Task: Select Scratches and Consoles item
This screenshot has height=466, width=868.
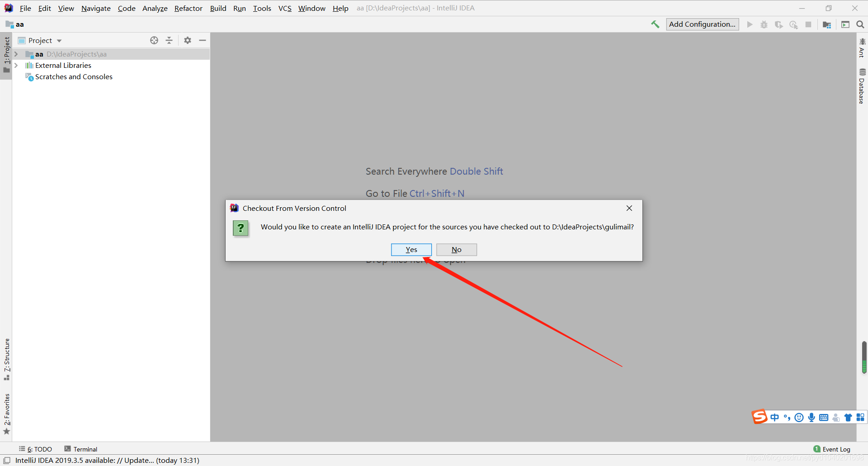Action: pyautogui.click(x=74, y=77)
